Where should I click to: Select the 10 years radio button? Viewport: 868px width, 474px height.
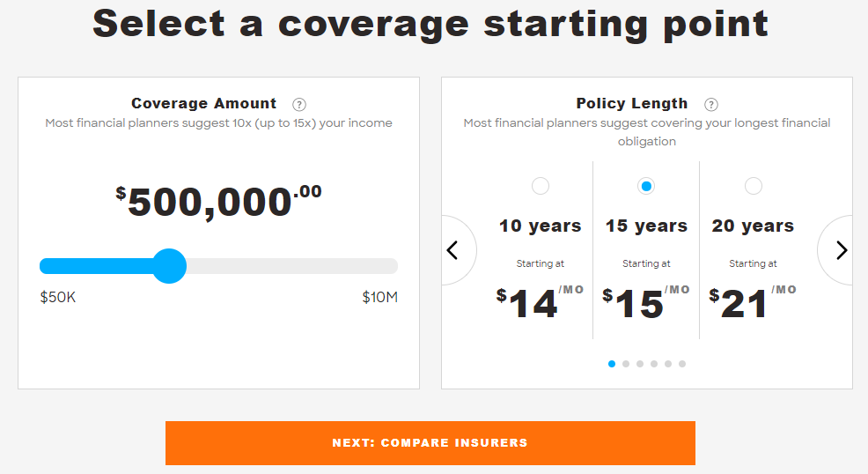pos(541,186)
